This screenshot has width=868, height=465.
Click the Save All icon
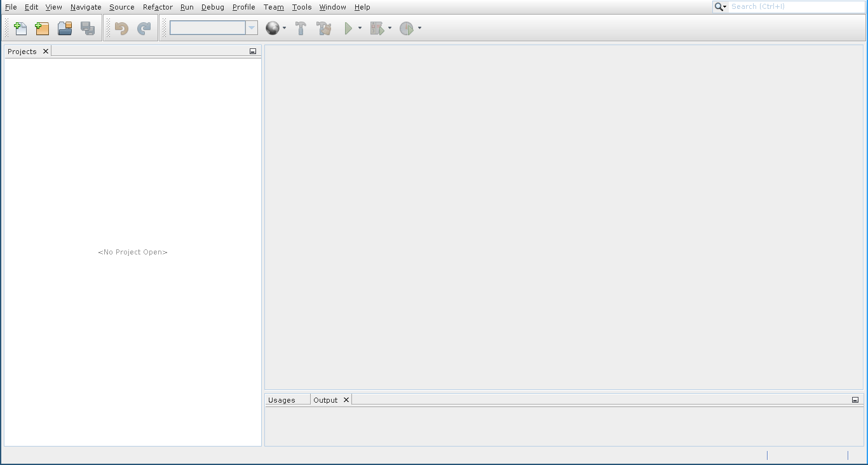coord(88,29)
